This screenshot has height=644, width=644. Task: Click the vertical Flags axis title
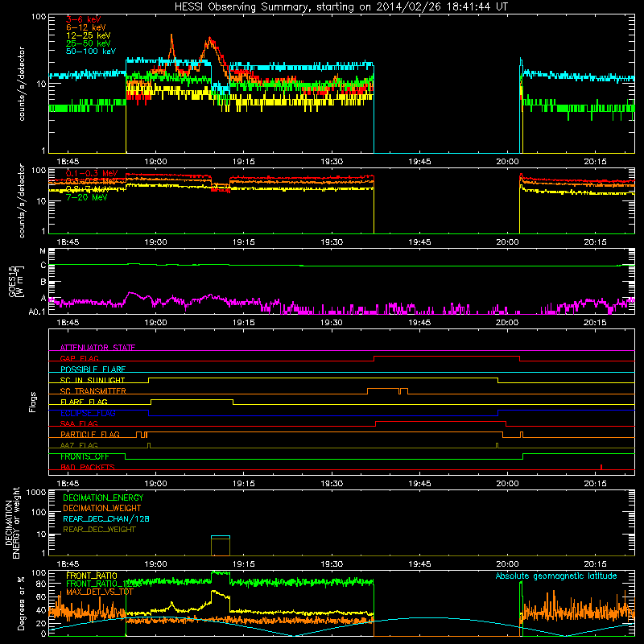pos(32,402)
